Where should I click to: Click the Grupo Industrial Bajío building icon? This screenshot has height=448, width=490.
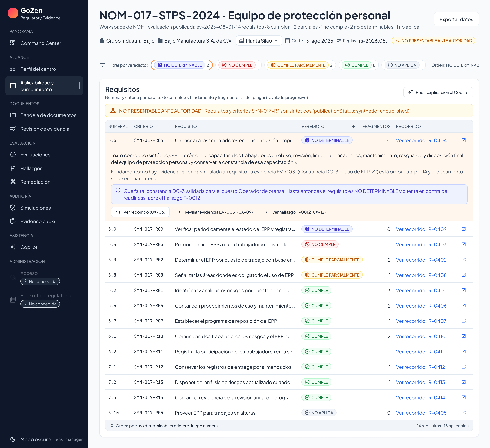coord(102,41)
